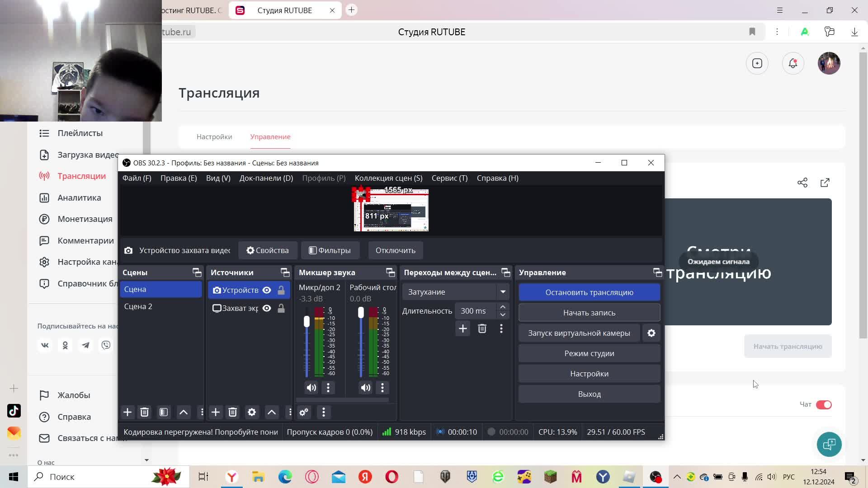Image resolution: width=868 pixels, height=488 pixels.
Task: Switch to Настройки tab on RUTUBE
Action: pos(214,137)
